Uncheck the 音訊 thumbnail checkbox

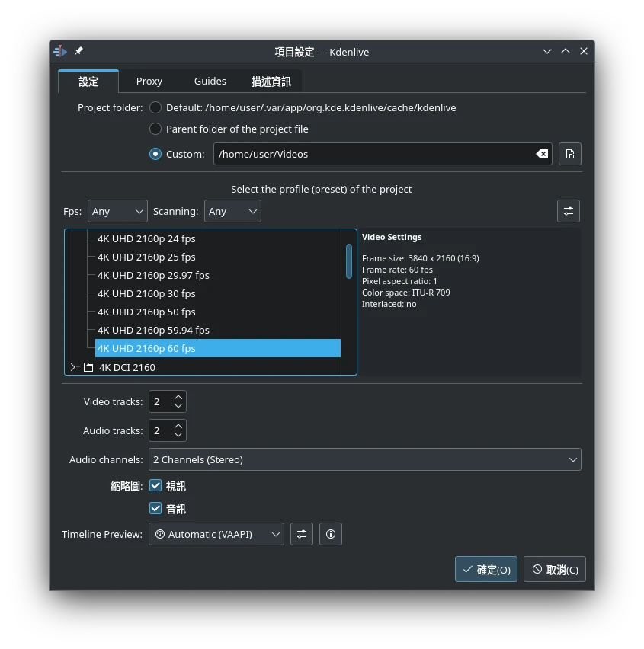(155, 508)
